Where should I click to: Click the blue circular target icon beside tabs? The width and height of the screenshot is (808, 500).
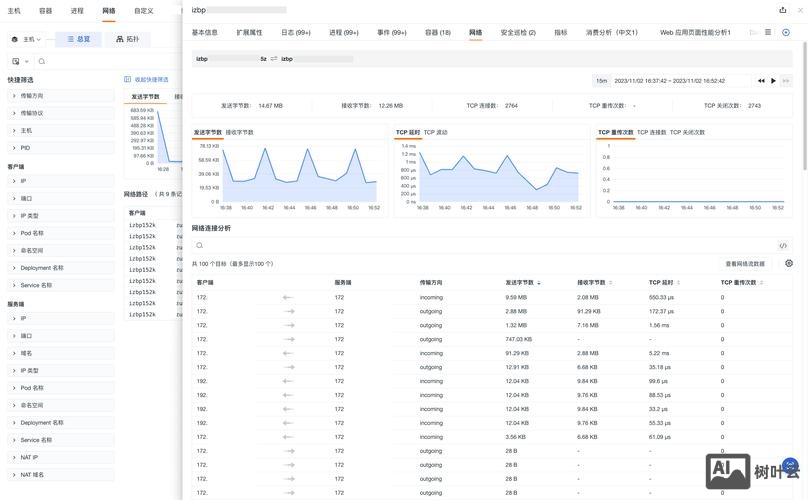point(786,32)
